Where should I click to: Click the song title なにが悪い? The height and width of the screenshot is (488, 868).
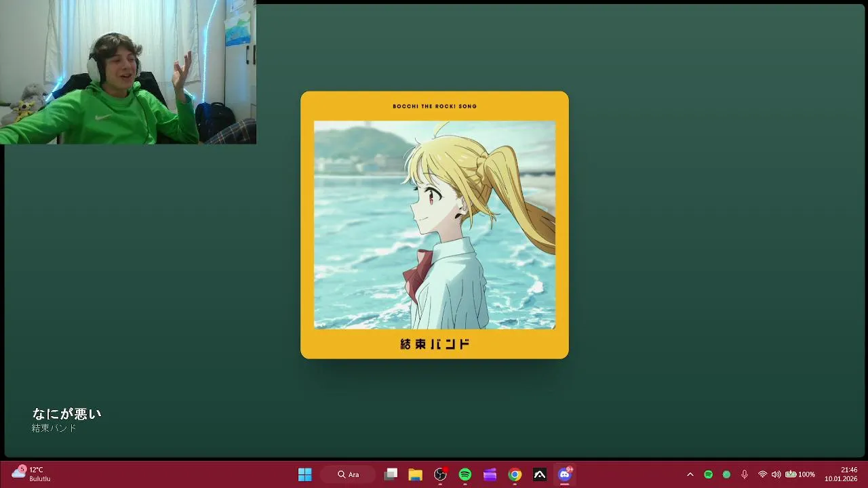(x=66, y=413)
